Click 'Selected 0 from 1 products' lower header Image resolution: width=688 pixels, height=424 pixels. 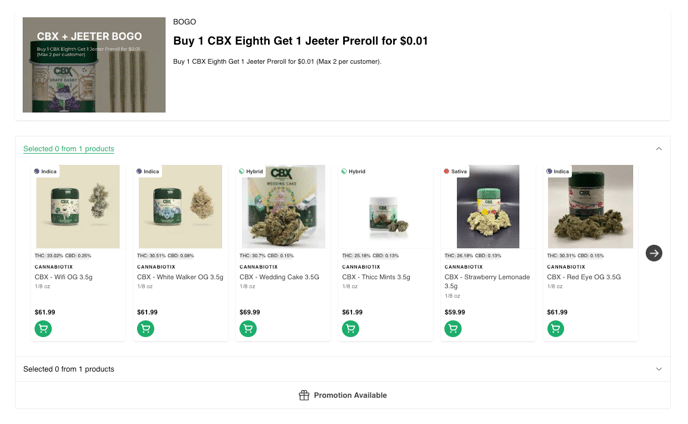tap(69, 369)
